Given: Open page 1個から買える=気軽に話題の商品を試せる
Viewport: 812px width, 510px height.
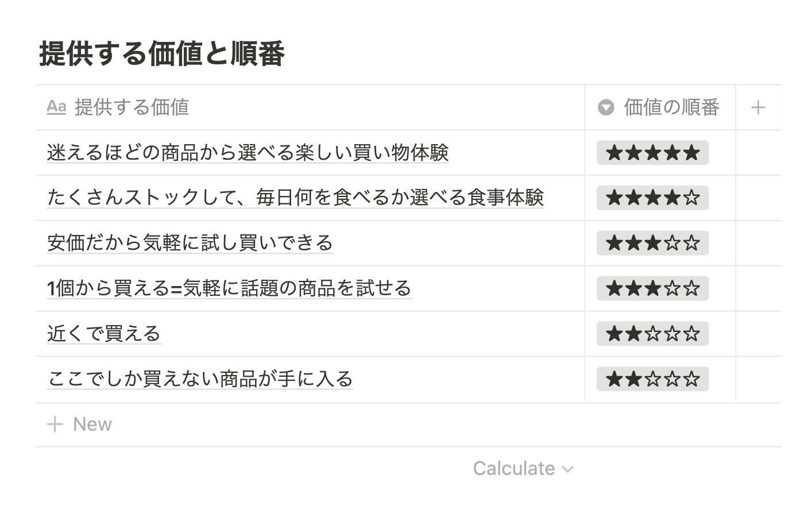Looking at the screenshot, I should coord(230,288).
